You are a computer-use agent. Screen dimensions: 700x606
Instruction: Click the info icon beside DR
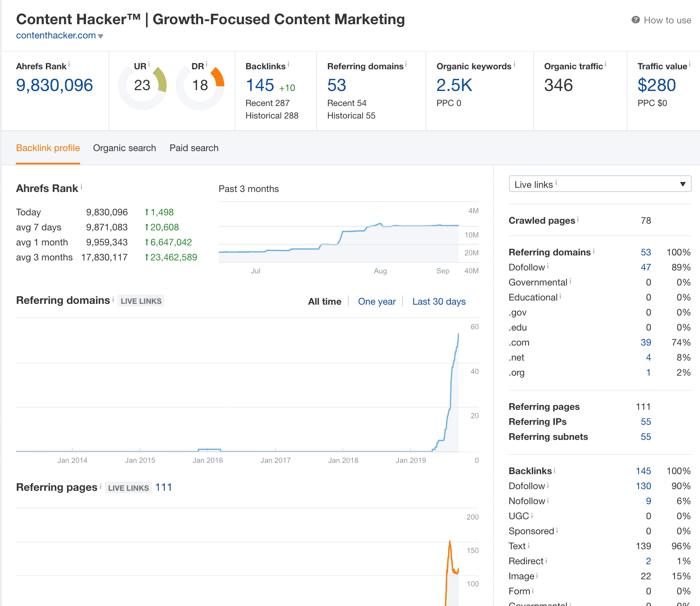(206, 64)
